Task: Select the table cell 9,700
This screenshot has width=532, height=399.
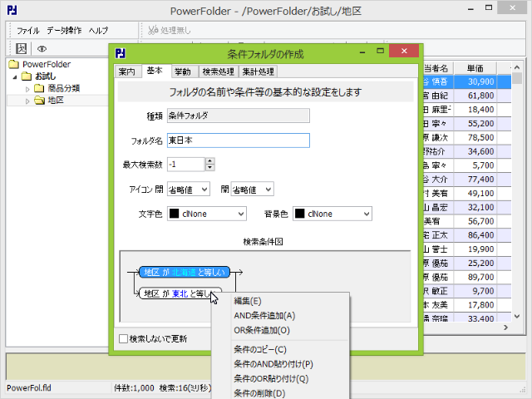Action: click(475, 291)
